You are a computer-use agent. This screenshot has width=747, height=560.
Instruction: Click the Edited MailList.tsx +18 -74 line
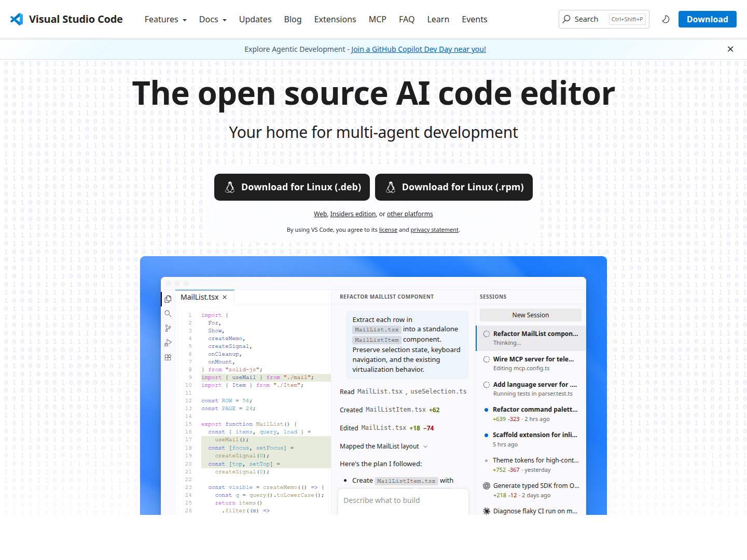(x=387, y=428)
